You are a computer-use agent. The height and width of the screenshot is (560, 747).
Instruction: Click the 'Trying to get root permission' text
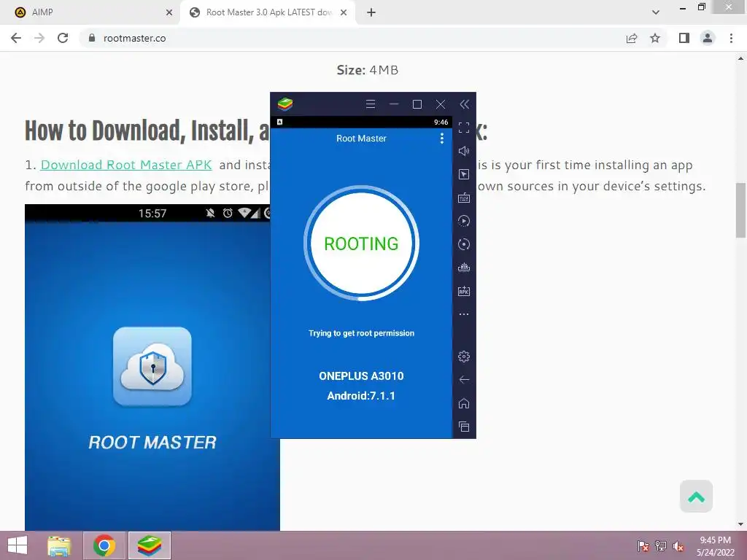361,332
